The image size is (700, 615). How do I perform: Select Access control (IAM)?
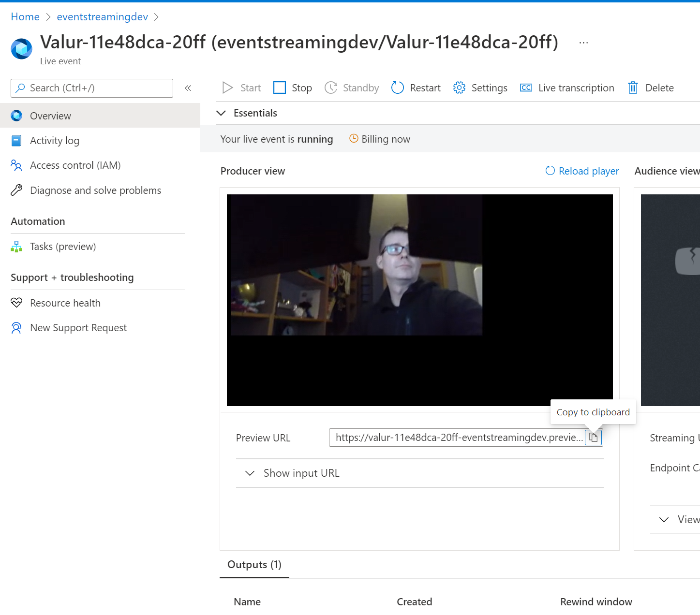coord(75,165)
